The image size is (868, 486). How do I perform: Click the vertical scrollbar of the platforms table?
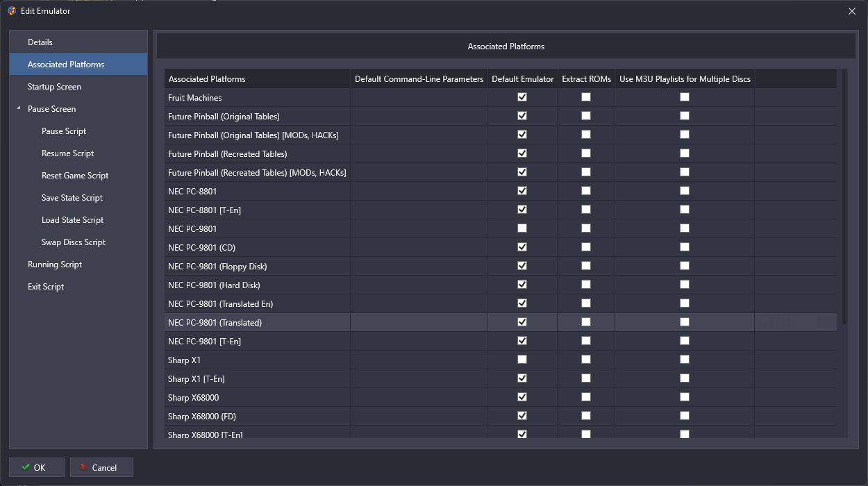(x=844, y=196)
